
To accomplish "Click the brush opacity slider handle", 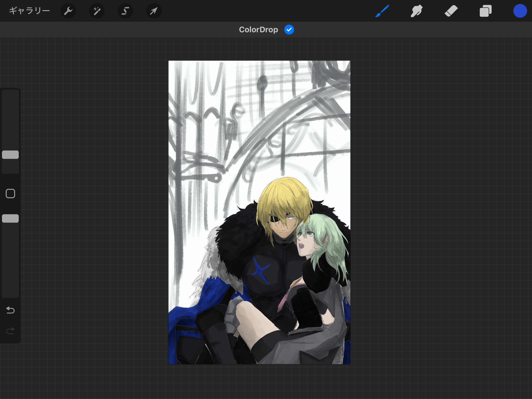I will point(10,218).
